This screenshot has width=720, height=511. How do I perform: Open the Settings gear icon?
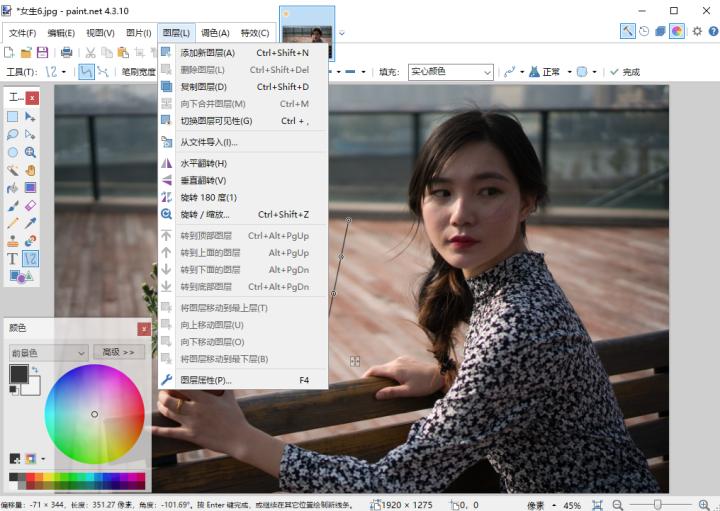697,32
